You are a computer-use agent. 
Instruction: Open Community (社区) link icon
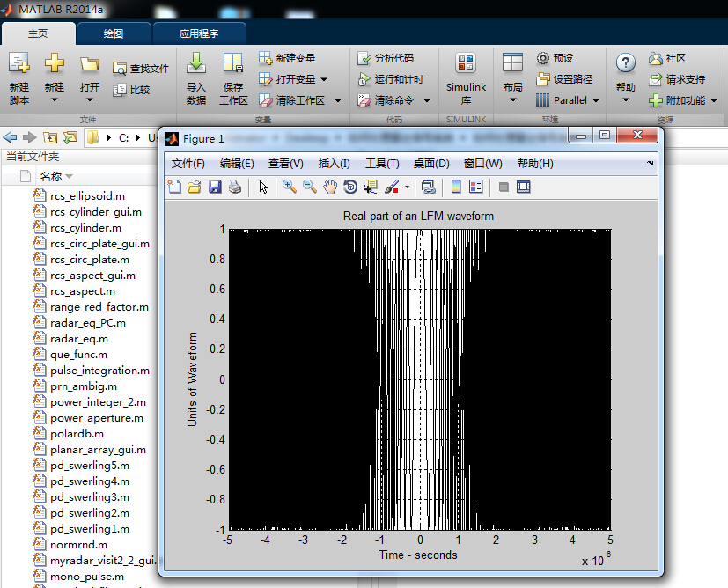pyautogui.click(x=655, y=58)
